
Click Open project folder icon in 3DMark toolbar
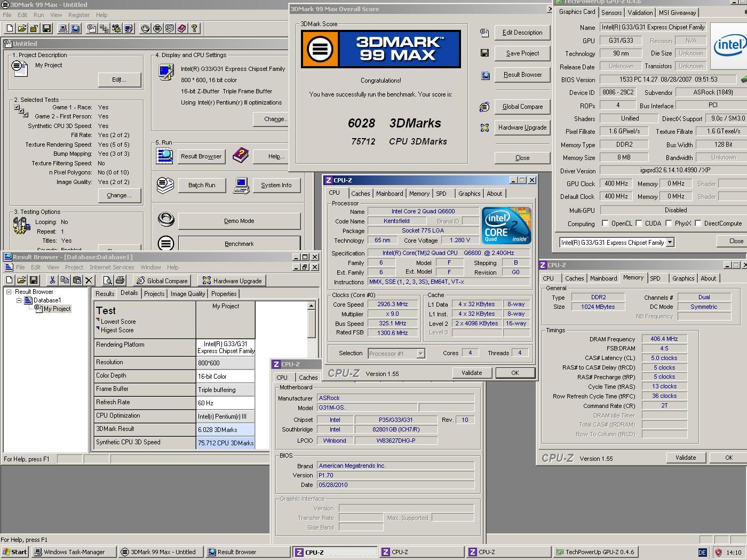click(22, 28)
